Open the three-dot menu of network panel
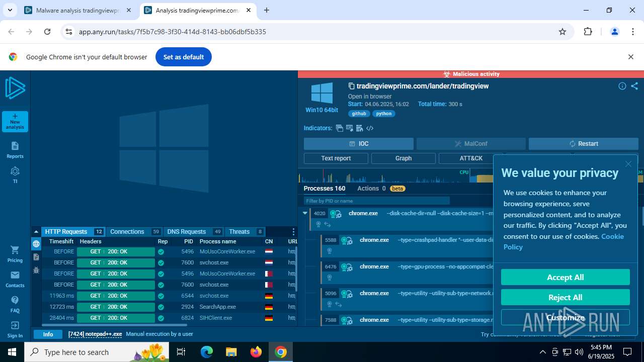 (293, 232)
